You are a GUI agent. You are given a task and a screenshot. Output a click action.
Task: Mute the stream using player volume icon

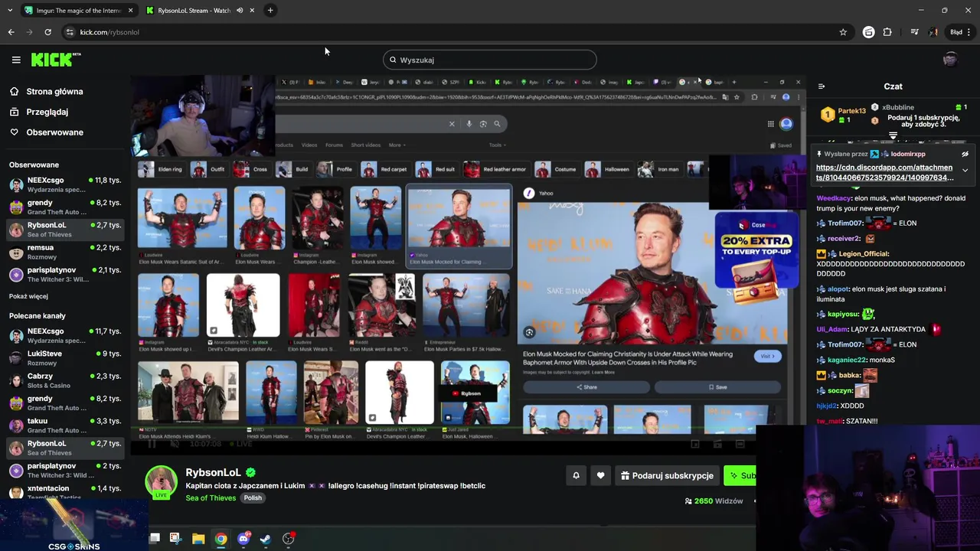(x=175, y=443)
